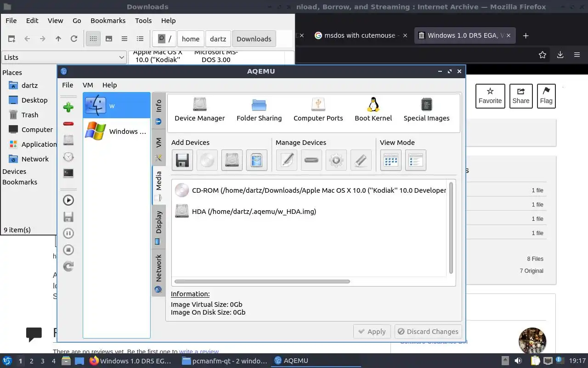This screenshot has height=368, width=588.
Task: Click the Apply button
Action: 372,332
